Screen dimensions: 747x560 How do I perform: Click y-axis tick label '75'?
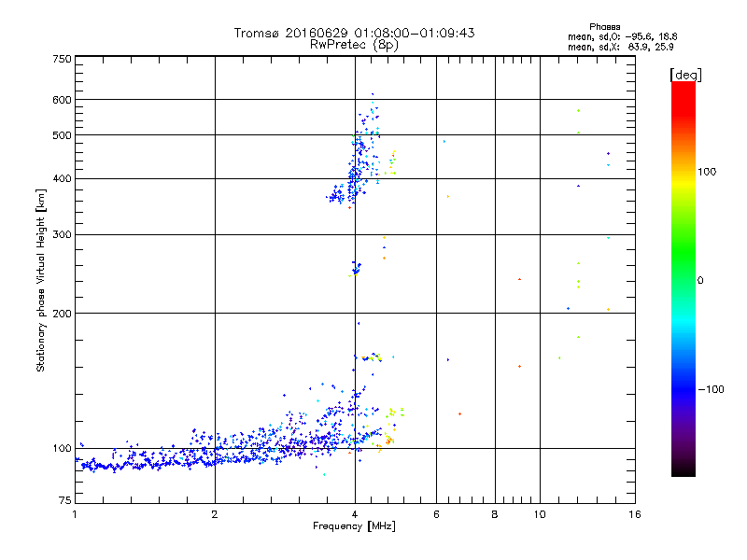point(64,500)
